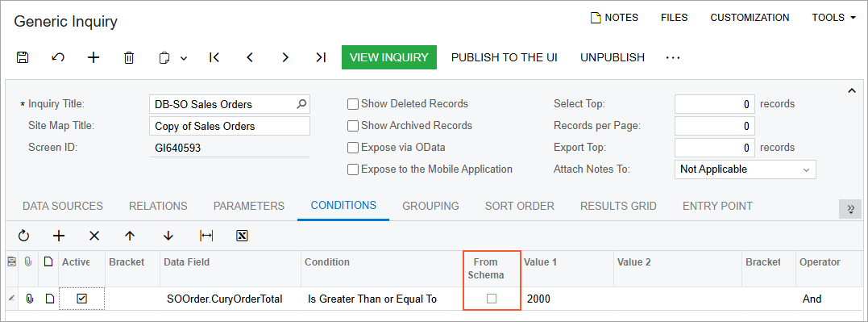Refresh the conditions grid
The width and height of the screenshot is (868, 322).
click(23, 236)
